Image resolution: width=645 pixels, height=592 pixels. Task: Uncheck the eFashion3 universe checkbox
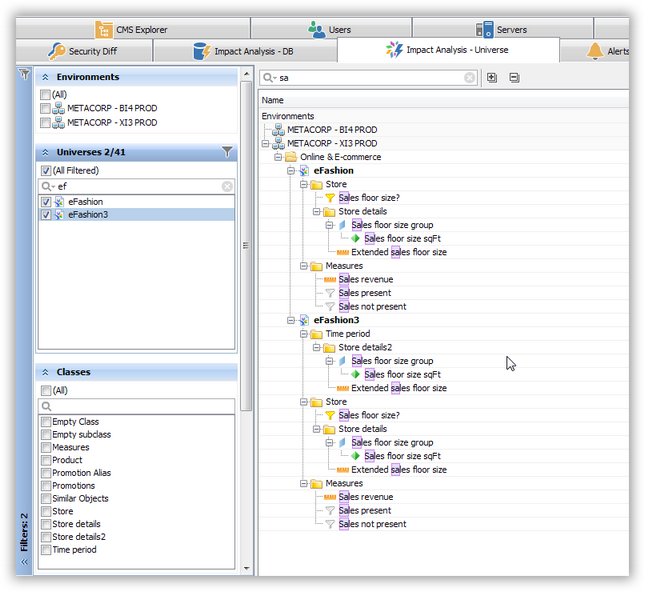pos(46,215)
